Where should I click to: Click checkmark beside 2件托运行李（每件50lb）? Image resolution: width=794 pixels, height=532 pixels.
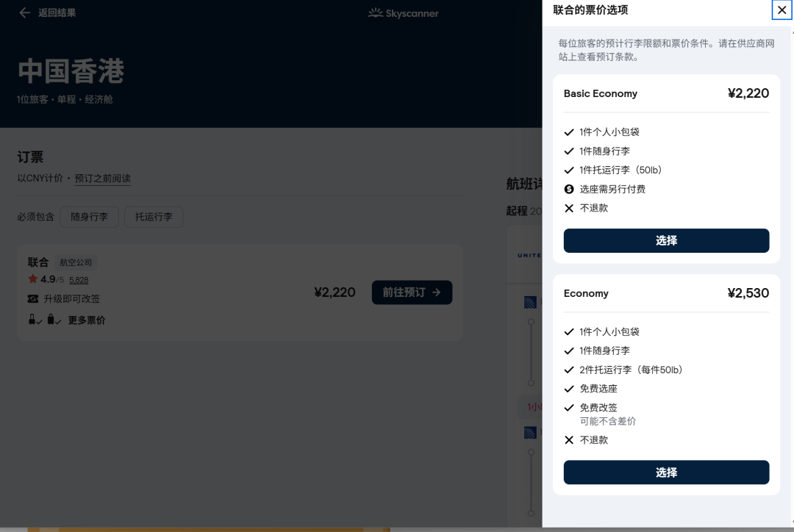point(568,370)
